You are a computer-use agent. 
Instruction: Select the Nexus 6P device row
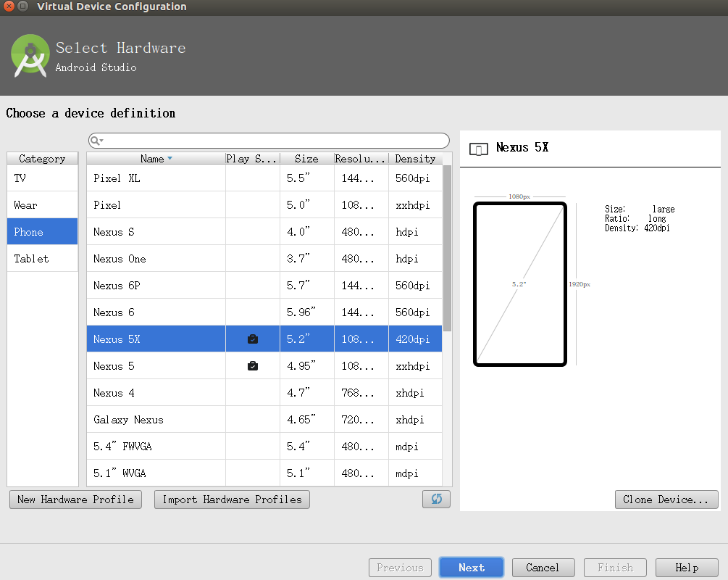point(264,286)
